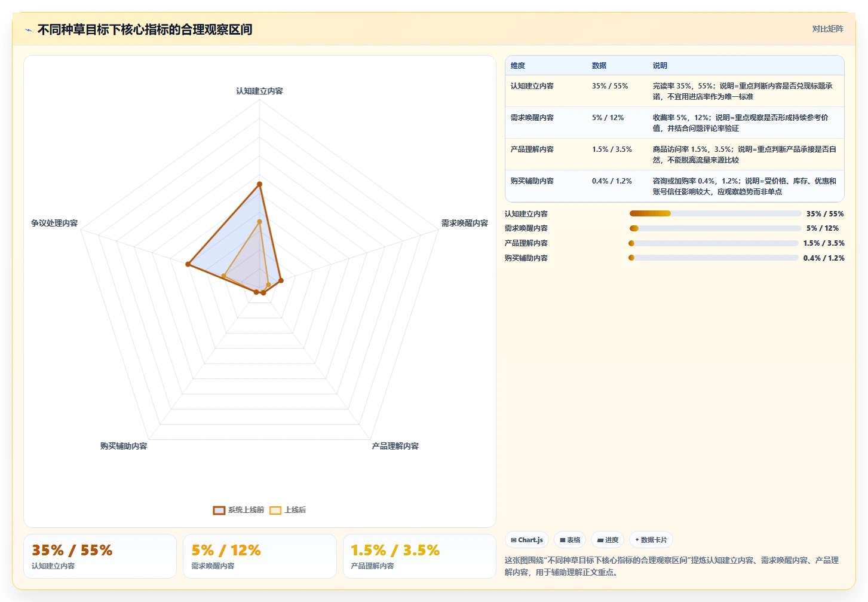This screenshot has height=602, width=868.
Task: Click the progress value 1.5% / 3.5%
Action: tap(824, 243)
